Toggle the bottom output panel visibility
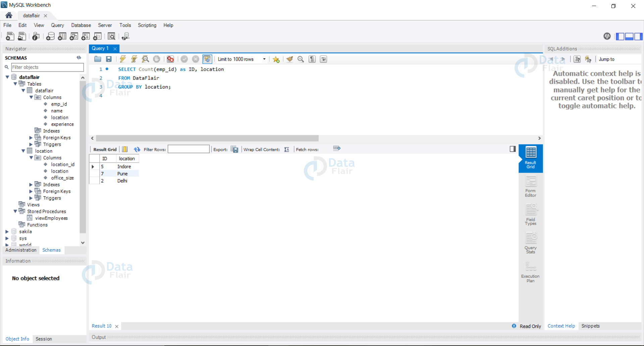Screen dimensions: 644x346 tap(629, 36)
